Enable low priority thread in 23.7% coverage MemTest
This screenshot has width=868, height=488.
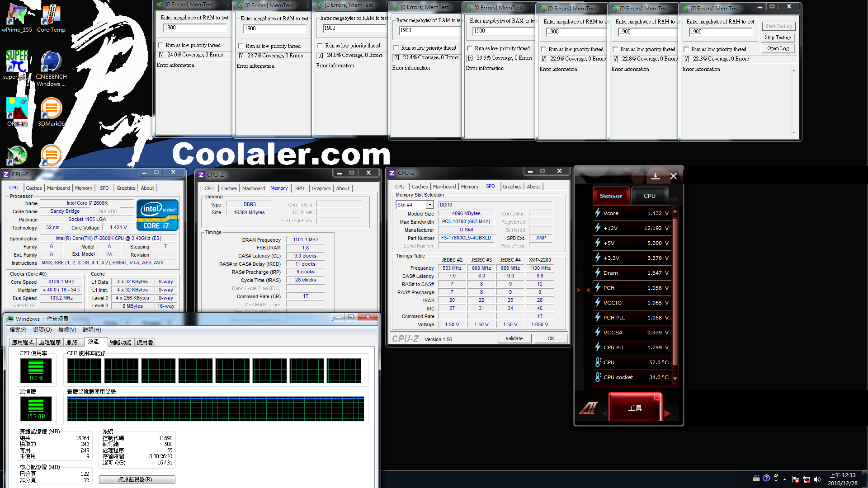pos(241,46)
